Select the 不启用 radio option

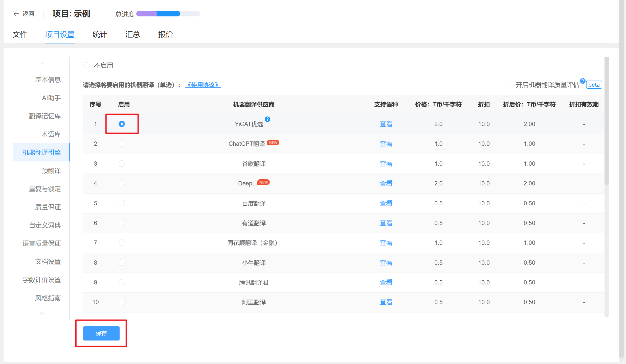pos(86,65)
